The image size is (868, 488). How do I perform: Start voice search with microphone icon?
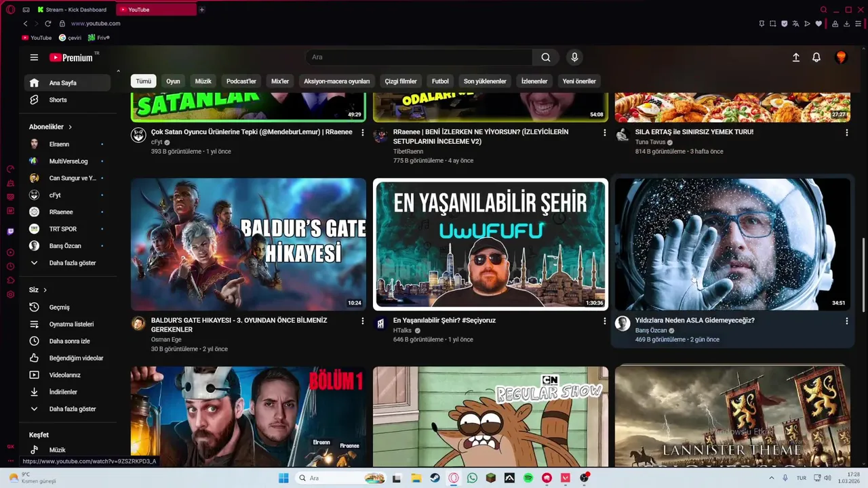pyautogui.click(x=574, y=58)
